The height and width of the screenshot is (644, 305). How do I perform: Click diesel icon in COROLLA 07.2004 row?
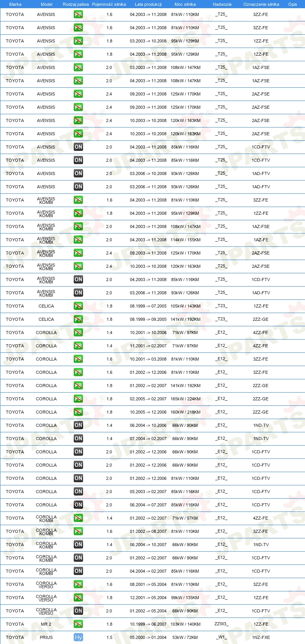click(78, 439)
